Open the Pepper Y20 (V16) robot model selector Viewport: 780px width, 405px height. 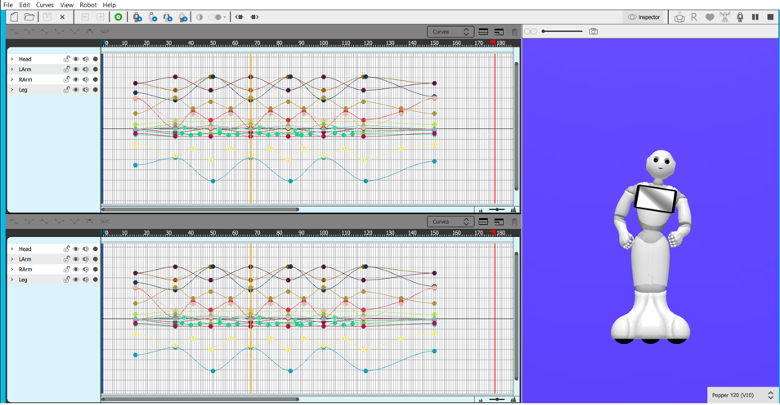pos(742,395)
